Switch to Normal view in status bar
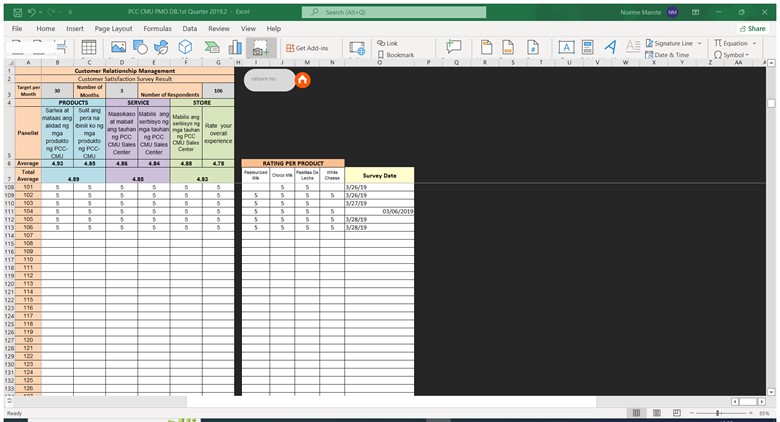Image resolution: width=780 pixels, height=422 pixels. point(636,413)
